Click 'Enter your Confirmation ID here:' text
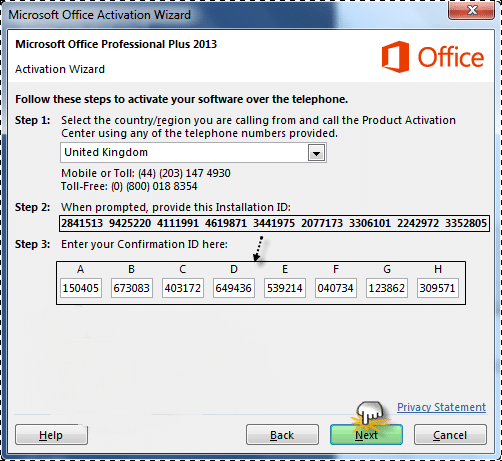Screen dimensions: 502x461 (144, 244)
